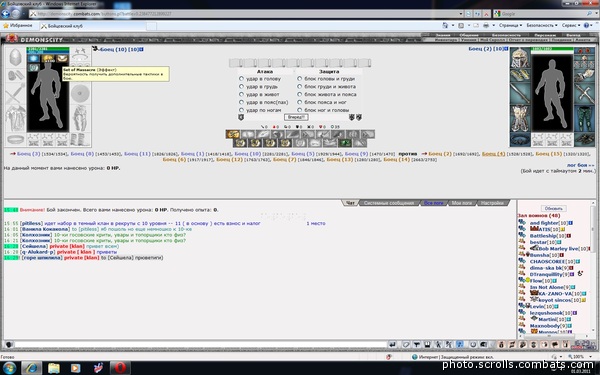This screenshot has width=600, height=375.
Task: Expand the home button dropdown arrow
Action: point(453,26)
